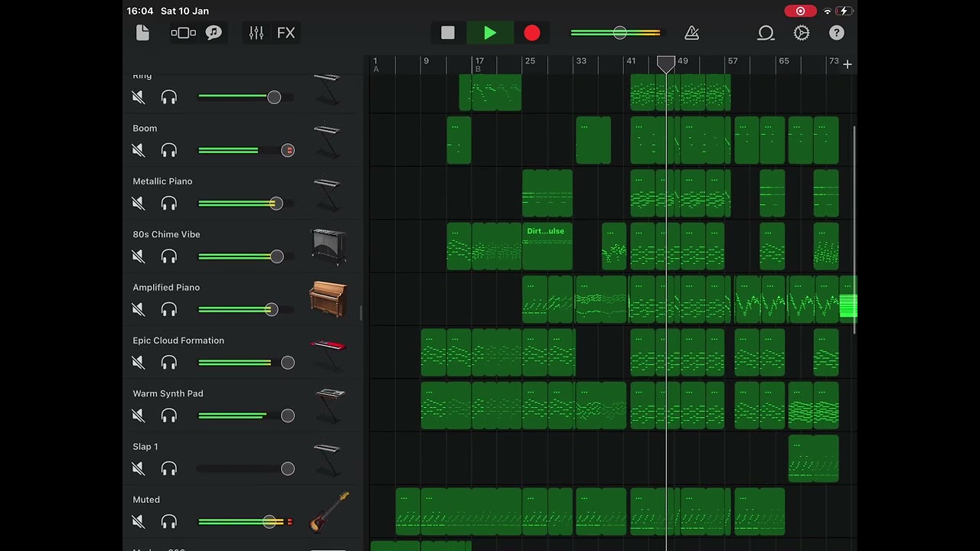The width and height of the screenshot is (980, 551).
Task: Solo the Warm Synth Pad track
Action: pyautogui.click(x=168, y=416)
